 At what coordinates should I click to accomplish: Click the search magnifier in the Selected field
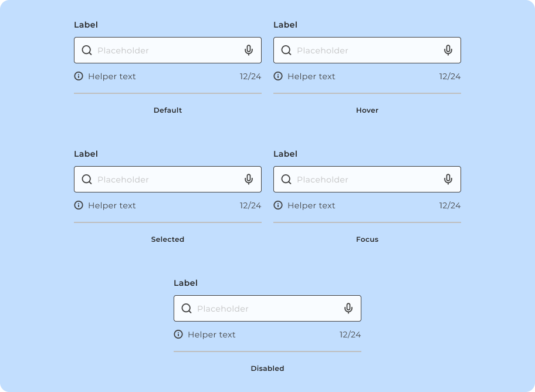[87, 180]
